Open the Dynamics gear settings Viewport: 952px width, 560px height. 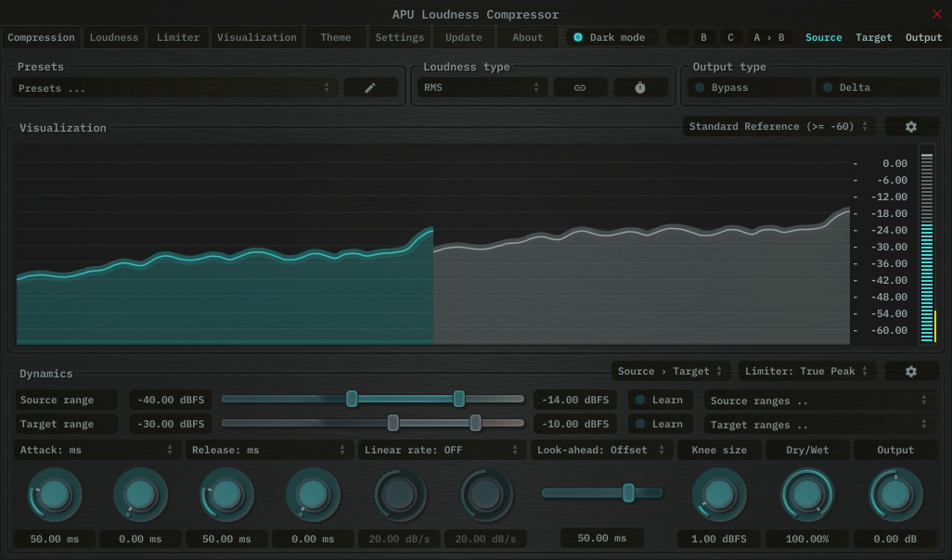click(x=910, y=371)
